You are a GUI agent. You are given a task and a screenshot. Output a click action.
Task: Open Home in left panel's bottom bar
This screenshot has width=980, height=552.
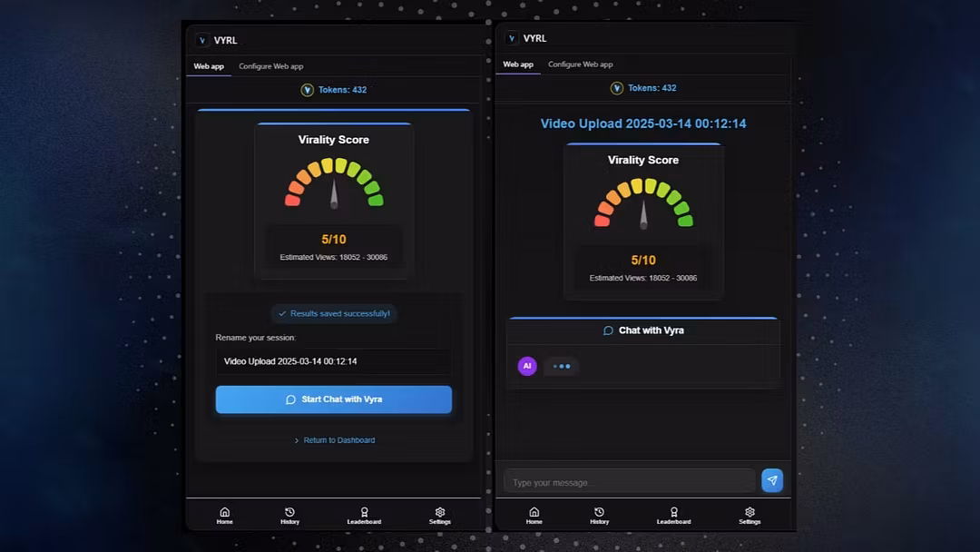click(x=224, y=516)
